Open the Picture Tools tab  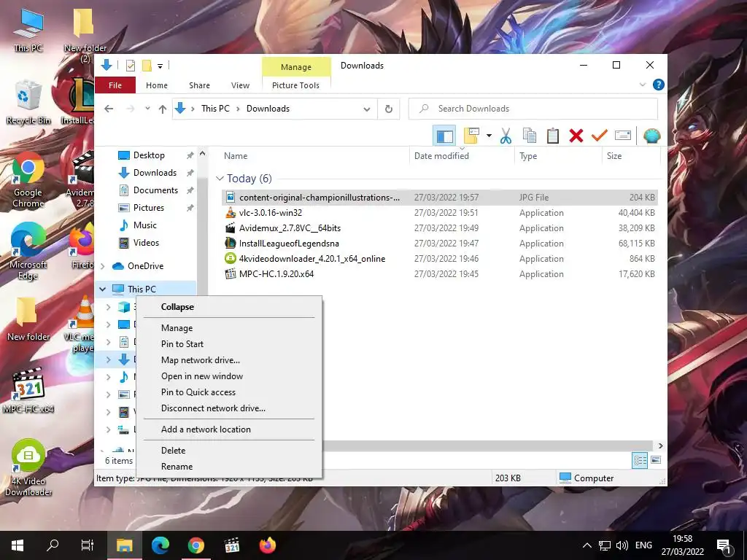coord(295,85)
